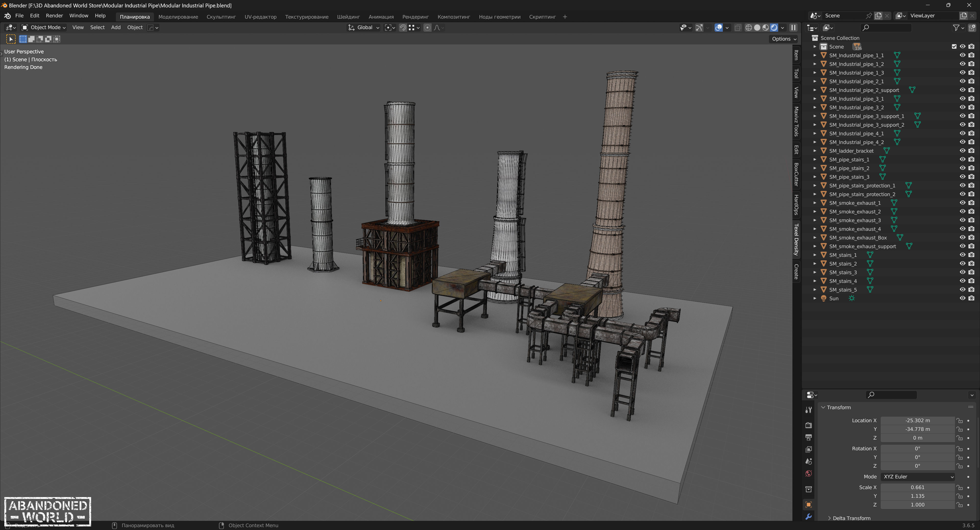Click Scale Y value field
980x530 pixels.
pos(918,496)
